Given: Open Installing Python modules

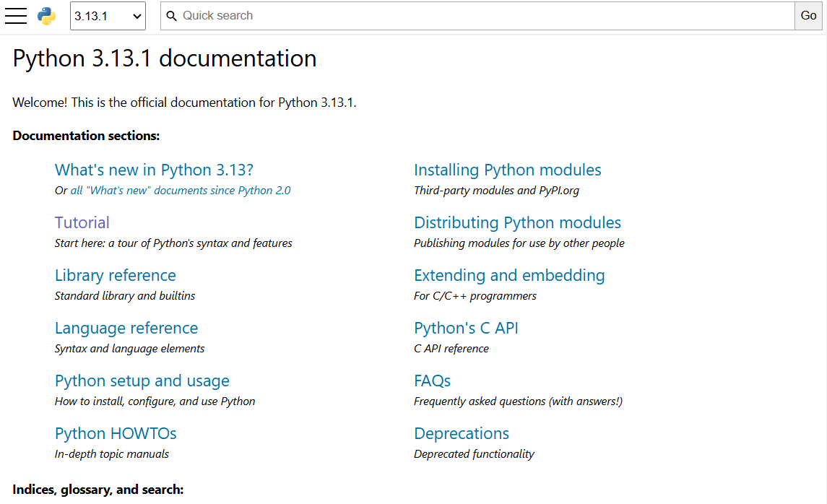Looking at the screenshot, I should point(507,170).
